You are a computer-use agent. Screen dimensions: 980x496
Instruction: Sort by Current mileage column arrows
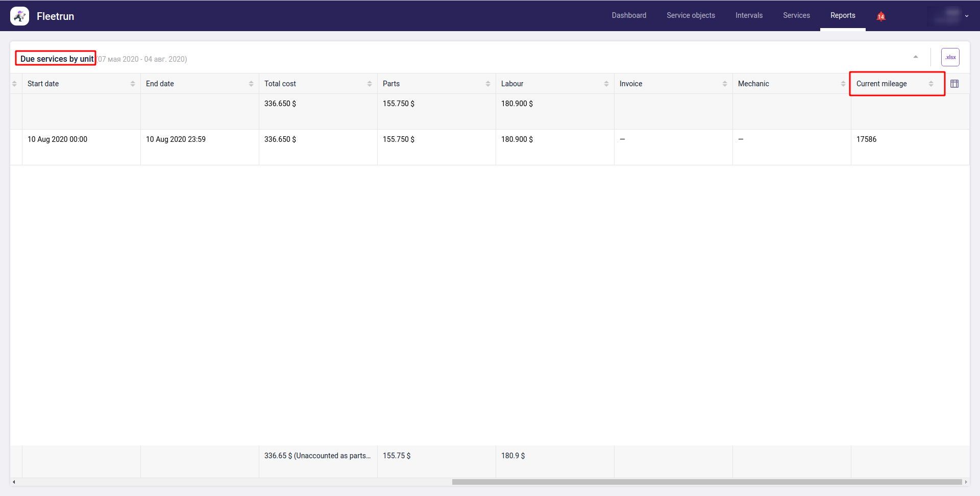[x=931, y=84]
